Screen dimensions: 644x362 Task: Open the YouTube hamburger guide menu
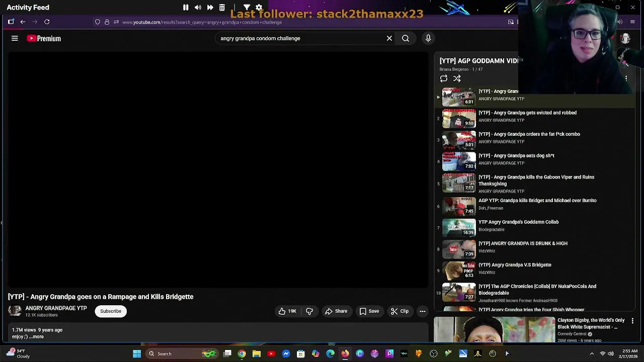point(15,38)
